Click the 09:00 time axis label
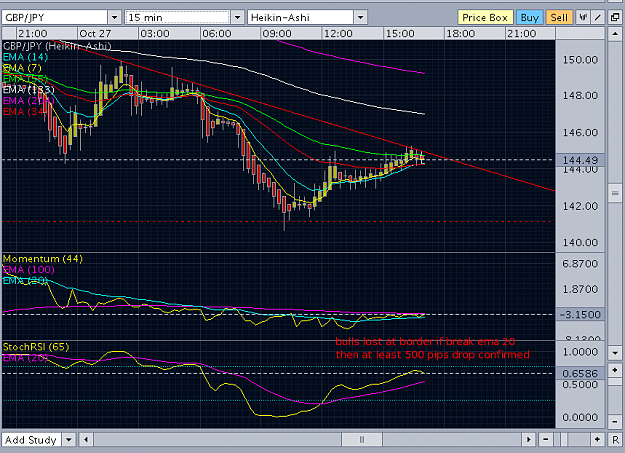The image size is (625, 453). coord(277,33)
